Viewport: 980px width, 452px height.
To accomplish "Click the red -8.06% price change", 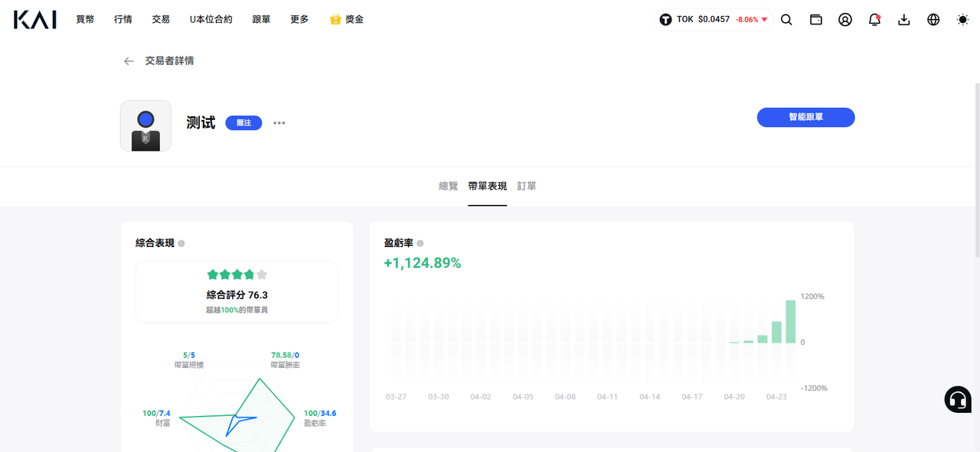I will coord(751,20).
